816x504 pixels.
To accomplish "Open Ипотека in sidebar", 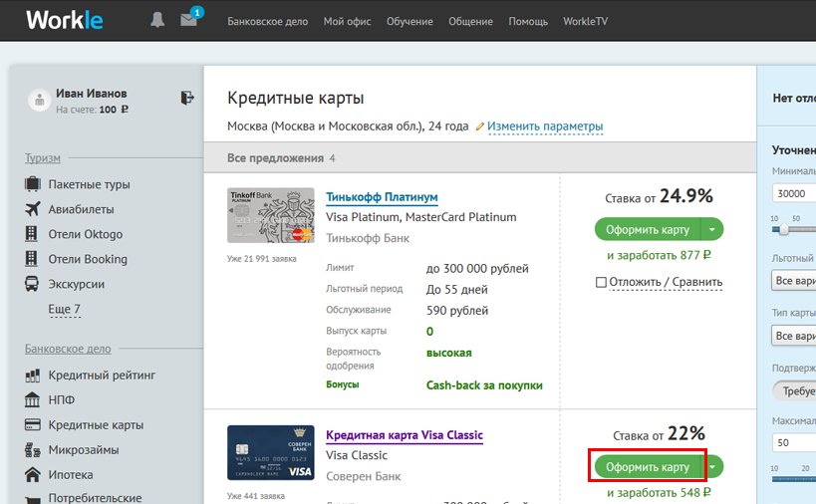I will click(x=71, y=475).
